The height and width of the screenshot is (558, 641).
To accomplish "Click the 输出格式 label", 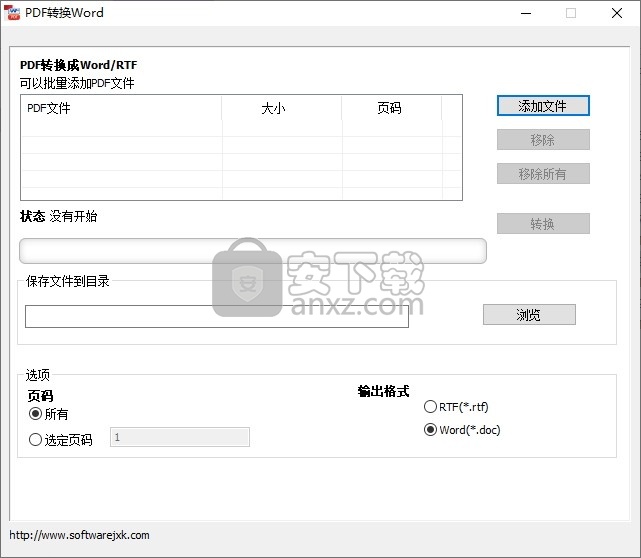I will click(x=383, y=391).
